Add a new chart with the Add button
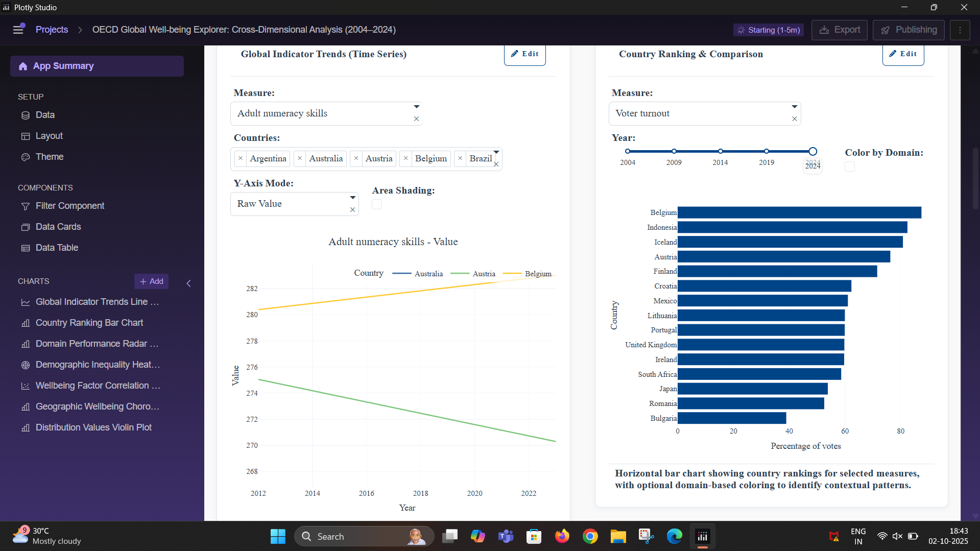Image resolution: width=980 pixels, height=551 pixels. (x=151, y=281)
